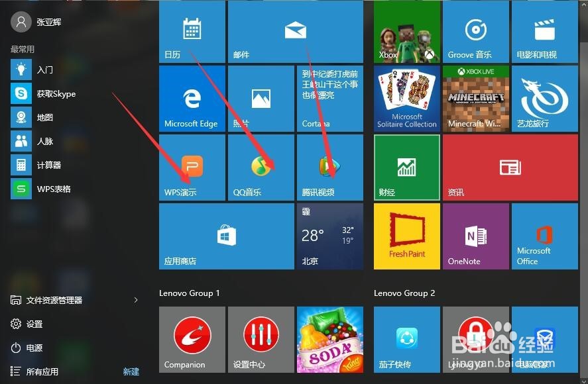Launch QQ音乐 from the Start menu
The height and width of the screenshot is (384, 588).
[261, 167]
